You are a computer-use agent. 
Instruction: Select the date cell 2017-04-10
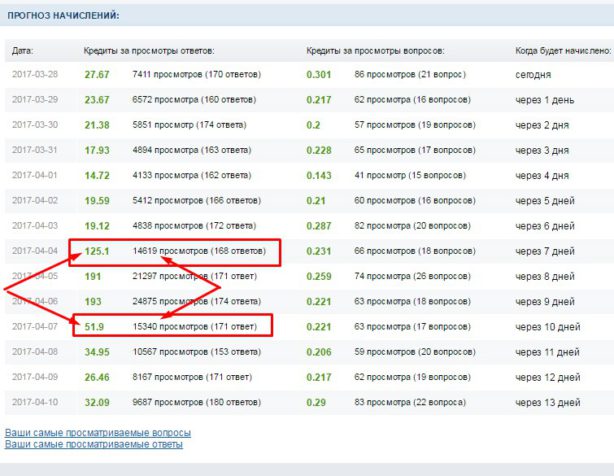35,402
